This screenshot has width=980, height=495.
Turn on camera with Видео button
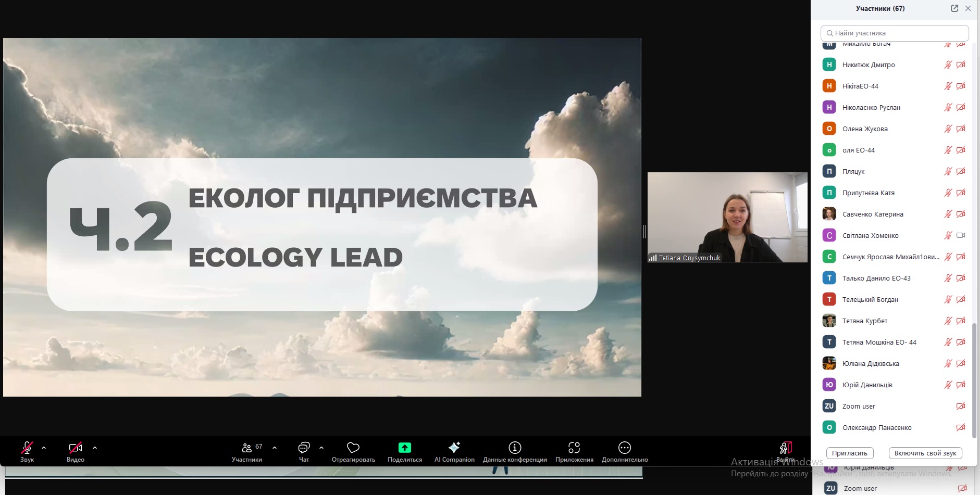76,448
